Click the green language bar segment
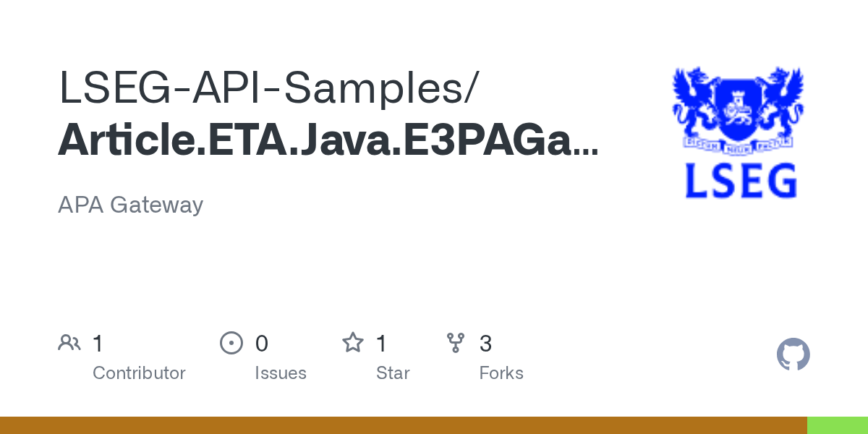 tap(838, 425)
